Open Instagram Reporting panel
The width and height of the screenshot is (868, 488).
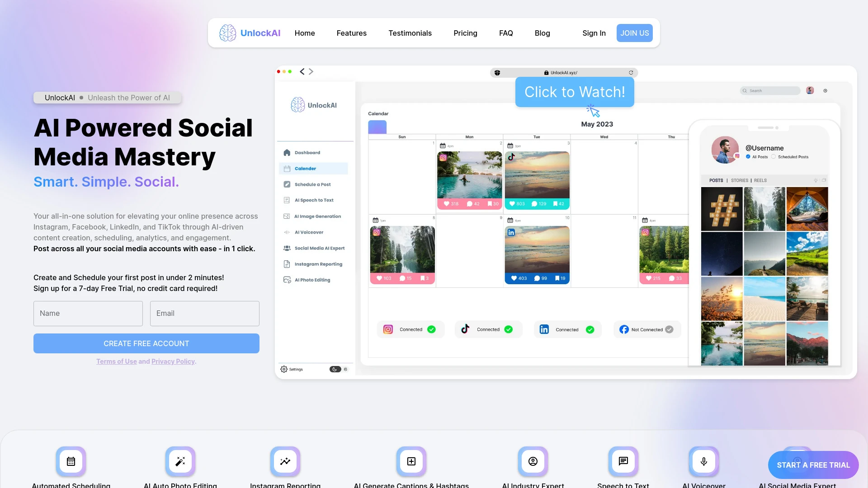pos(318,264)
